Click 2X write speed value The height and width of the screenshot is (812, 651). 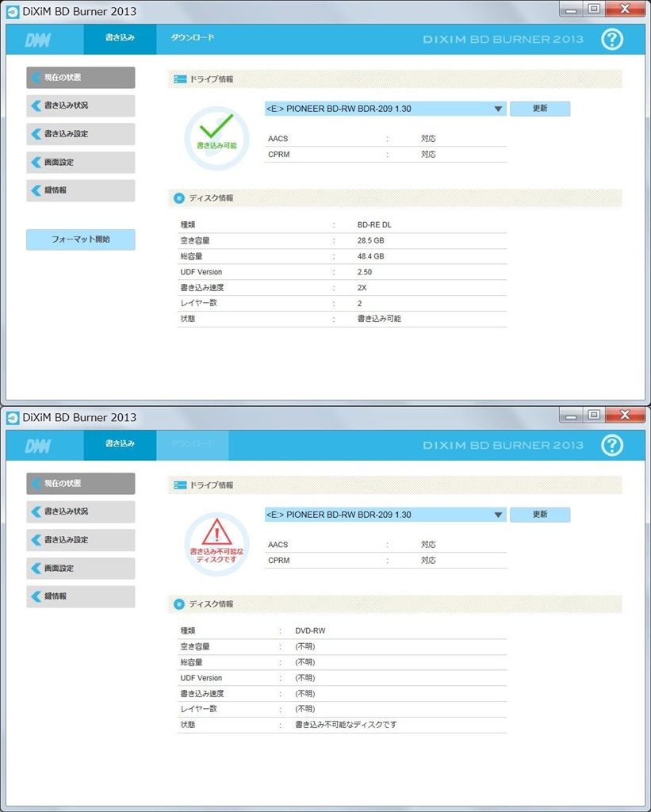[362, 288]
